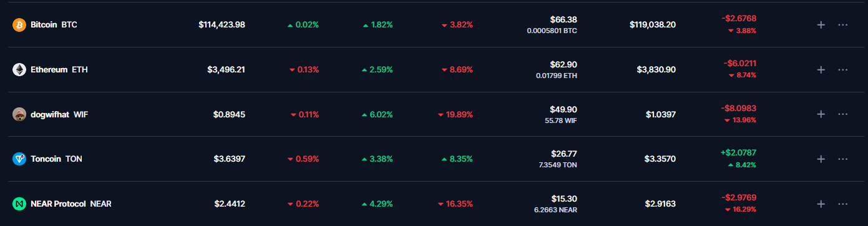This screenshot has height=226, width=868.
Task: Open the Bitcoin BTC asset page
Action: tap(54, 25)
